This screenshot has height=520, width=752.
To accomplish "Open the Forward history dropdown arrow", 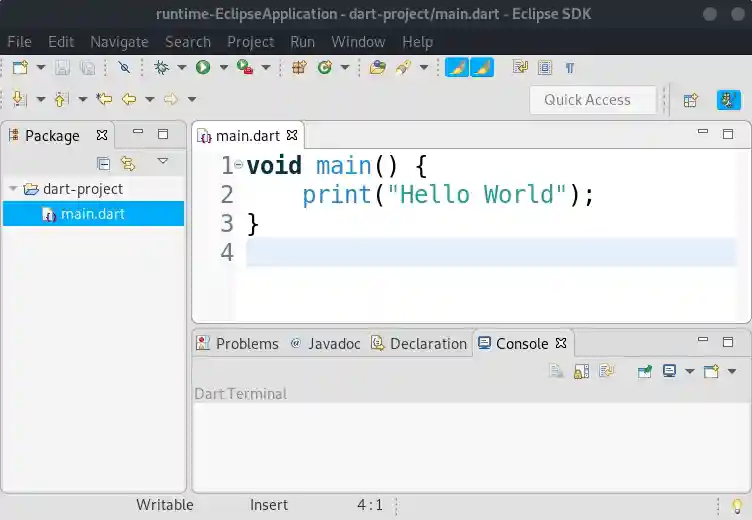I will tap(192, 99).
